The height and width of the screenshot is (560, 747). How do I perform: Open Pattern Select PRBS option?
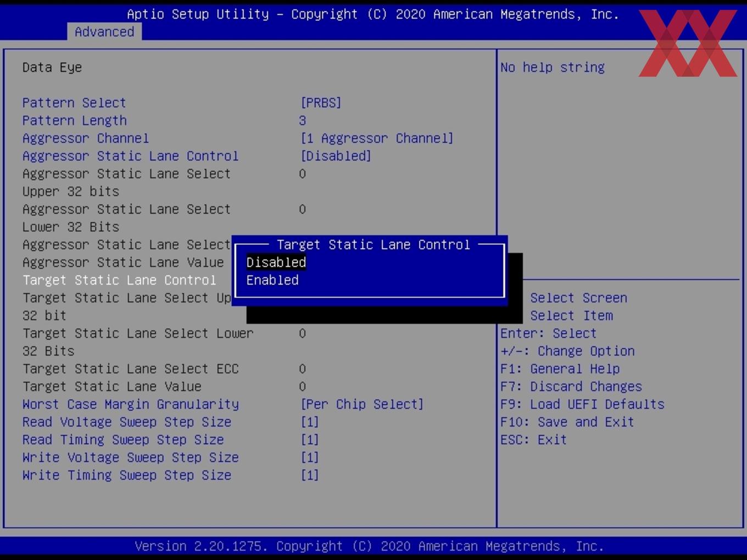(x=321, y=103)
